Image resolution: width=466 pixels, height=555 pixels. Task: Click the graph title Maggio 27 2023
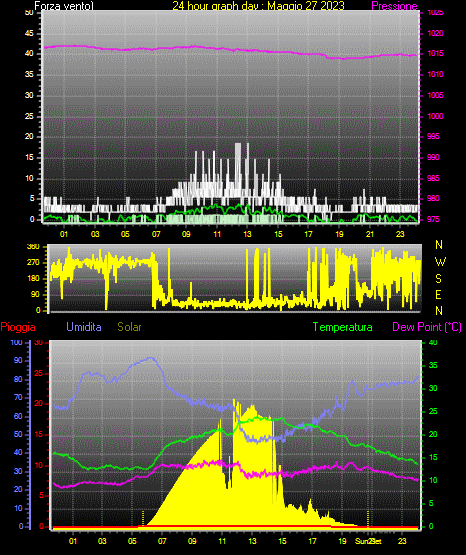[306, 6]
